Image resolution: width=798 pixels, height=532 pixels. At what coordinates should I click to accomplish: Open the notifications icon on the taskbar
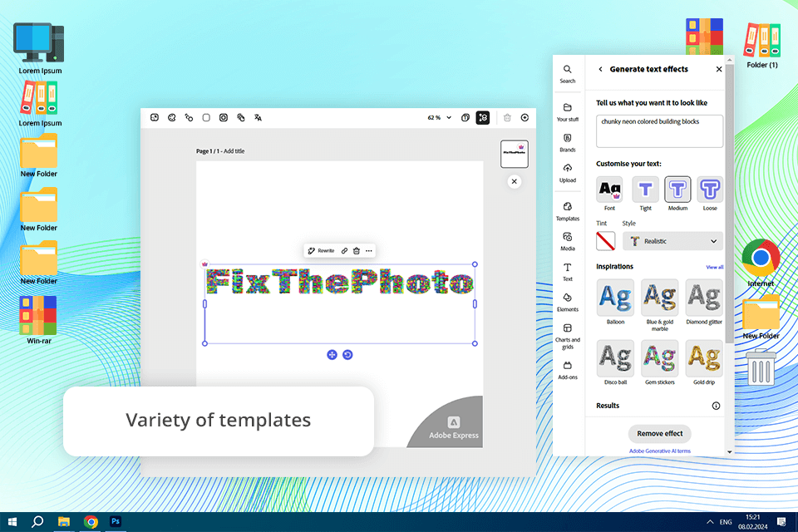pos(781,522)
